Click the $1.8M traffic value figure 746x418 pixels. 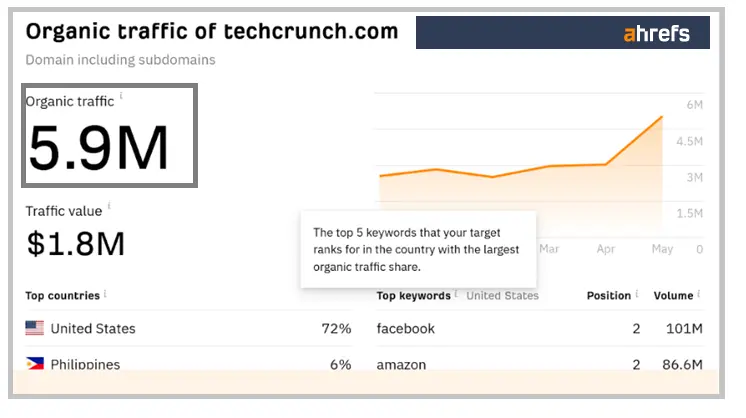pyautogui.click(x=76, y=244)
